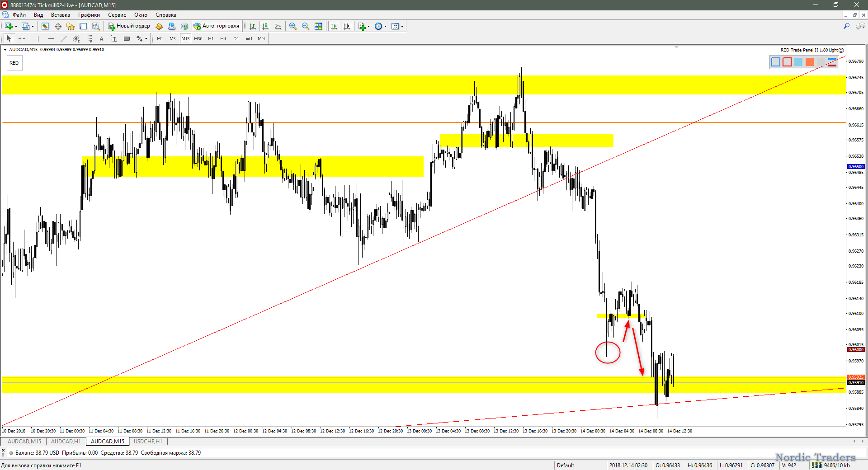Click the red outlined square in trade panel
Image resolution: width=868 pixels, height=470 pixels.
(x=787, y=62)
